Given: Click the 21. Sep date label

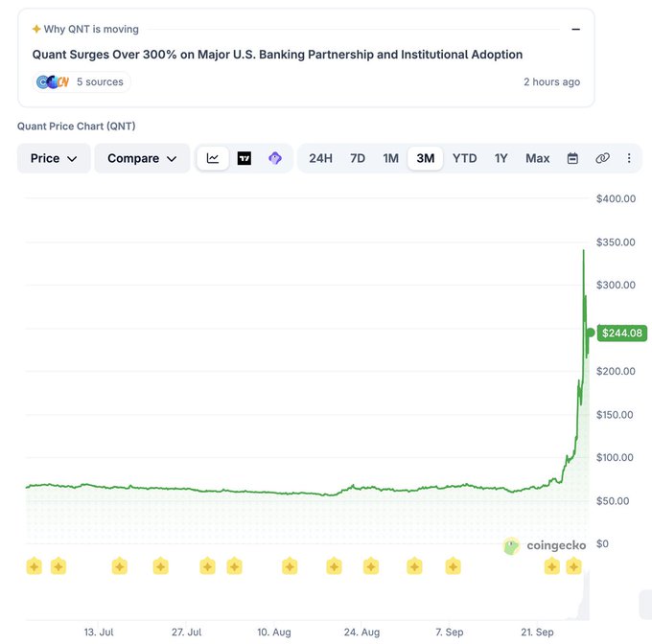Looking at the screenshot, I should 537,632.
